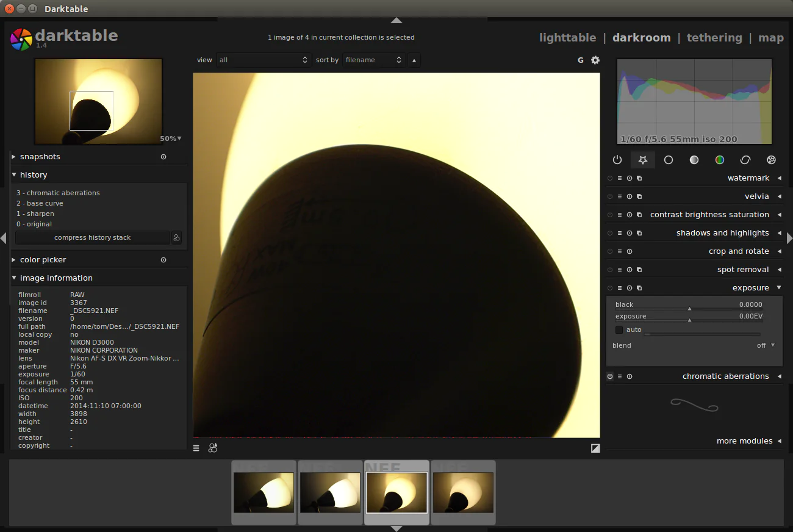Create style from history stack icon
Screen dimensions: 793x532
(x=176, y=238)
